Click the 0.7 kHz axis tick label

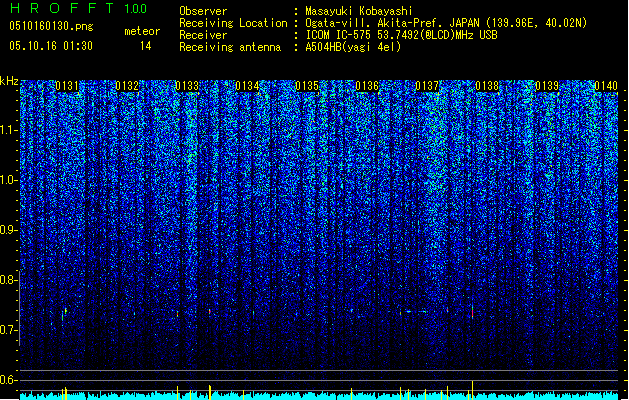(8, 330)
